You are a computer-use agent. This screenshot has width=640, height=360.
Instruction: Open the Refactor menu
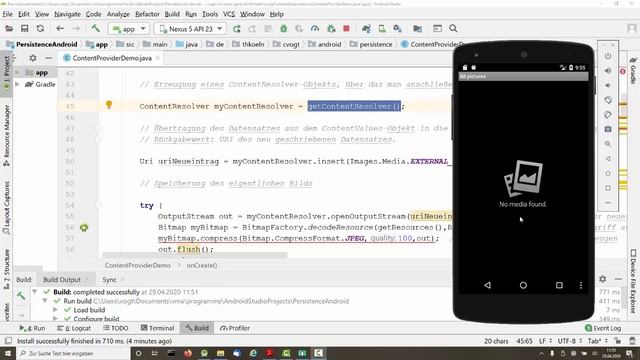point(147,14)
